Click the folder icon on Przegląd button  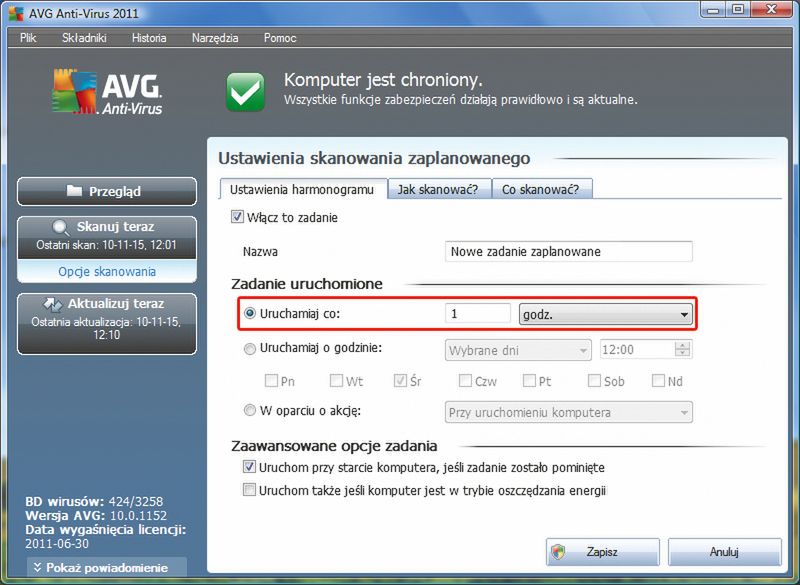coord(74,191)
